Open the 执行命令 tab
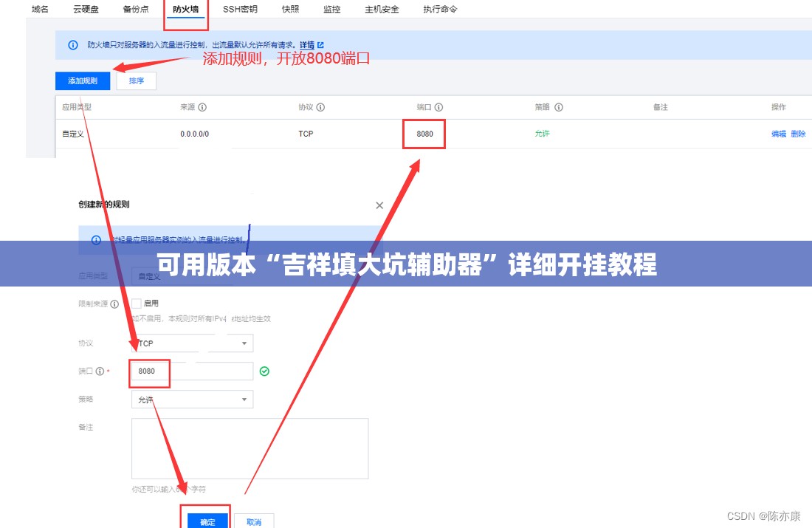The width and height of the screenshot is (812, 528). [x=440, y=9]
